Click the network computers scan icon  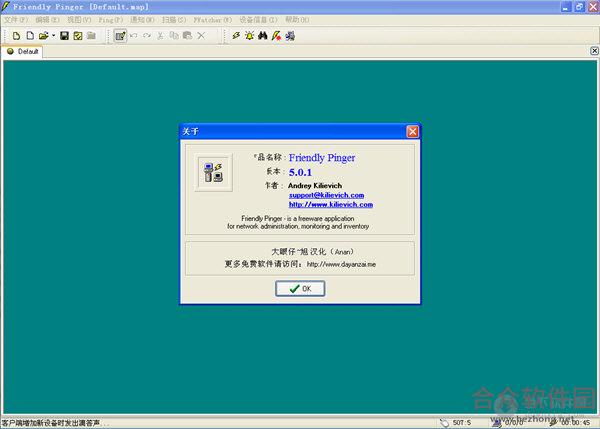pos(290,36)
